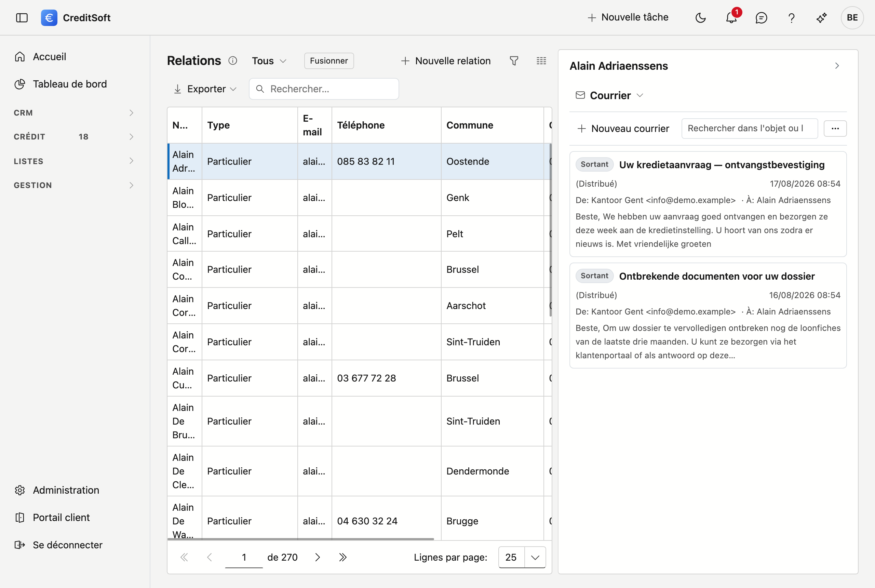
Task: Open Portail client
Action: point(52,518)
